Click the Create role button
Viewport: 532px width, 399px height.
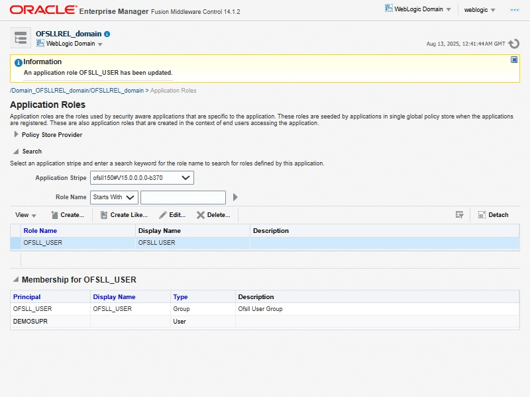(67, 215)
